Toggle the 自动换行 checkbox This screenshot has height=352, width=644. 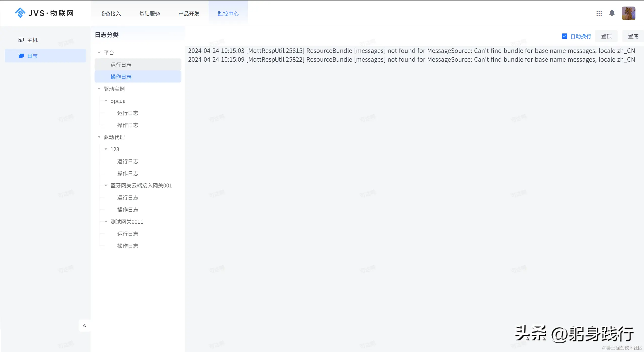click(x=565, y=36)
